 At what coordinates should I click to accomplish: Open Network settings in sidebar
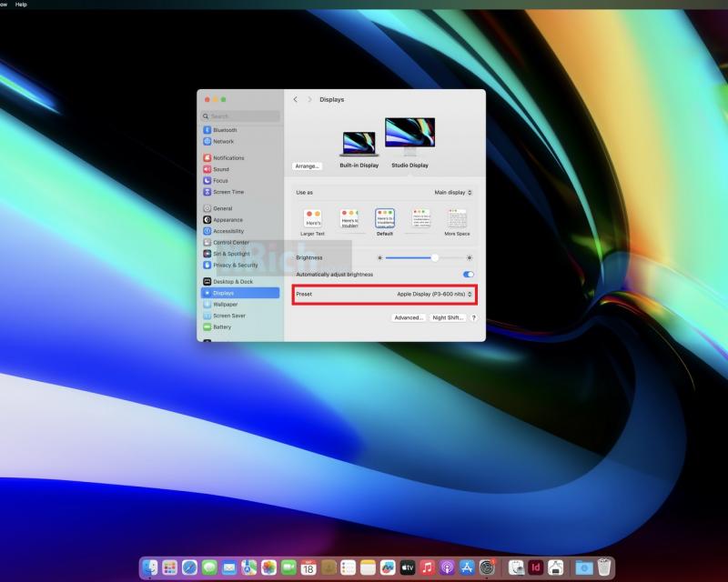tap(223, 142)
